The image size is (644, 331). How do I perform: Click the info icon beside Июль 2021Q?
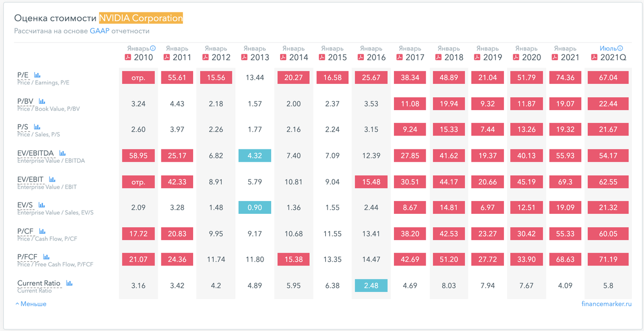620,48
